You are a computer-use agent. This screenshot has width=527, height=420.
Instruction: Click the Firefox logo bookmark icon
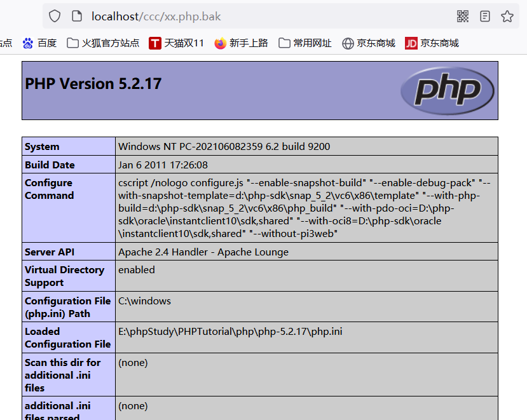[x=220, y=43]
